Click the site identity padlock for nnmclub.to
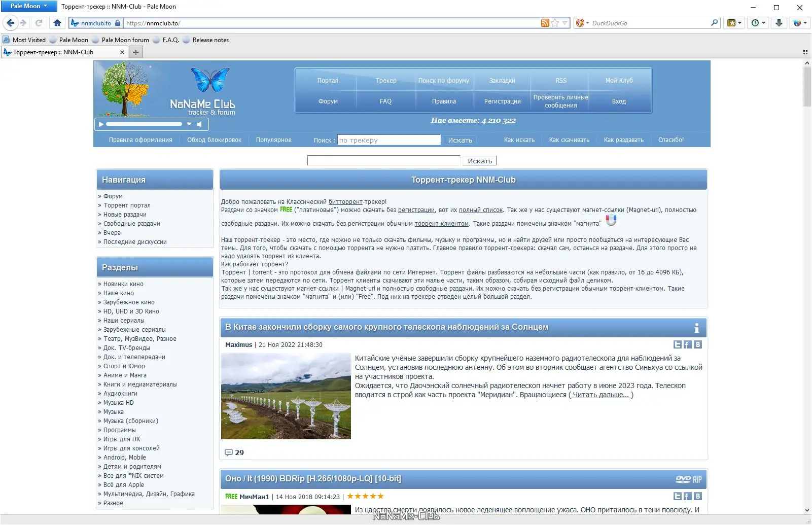The image size is (812, 525). coord(118,23)
